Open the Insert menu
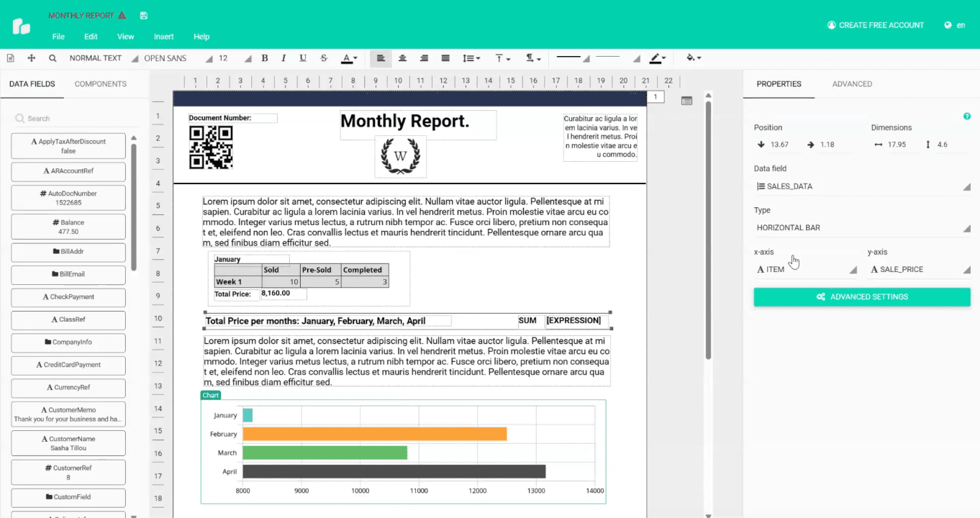Image resolution: width=980 pixels, height=518 pixels. pos(163,37)
